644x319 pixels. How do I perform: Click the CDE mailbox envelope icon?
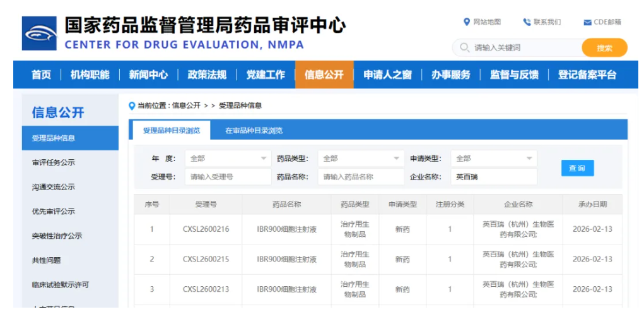(x=587, y=22)
